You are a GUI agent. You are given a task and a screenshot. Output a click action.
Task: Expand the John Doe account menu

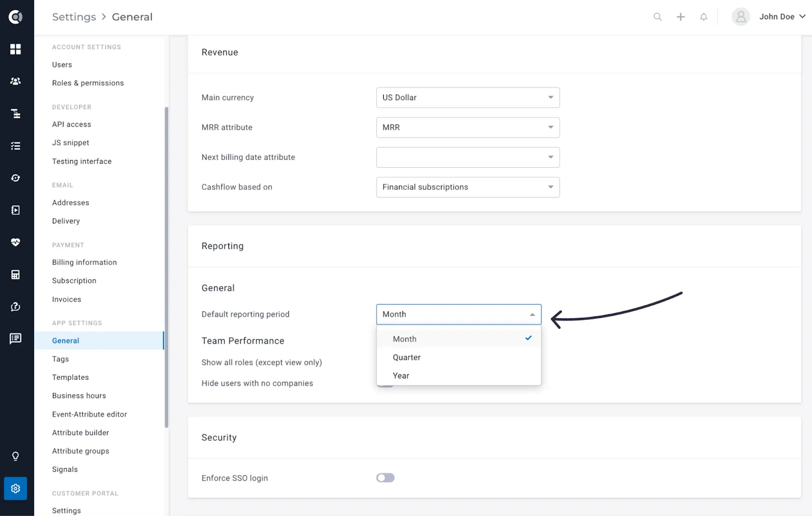coord(782,17)
